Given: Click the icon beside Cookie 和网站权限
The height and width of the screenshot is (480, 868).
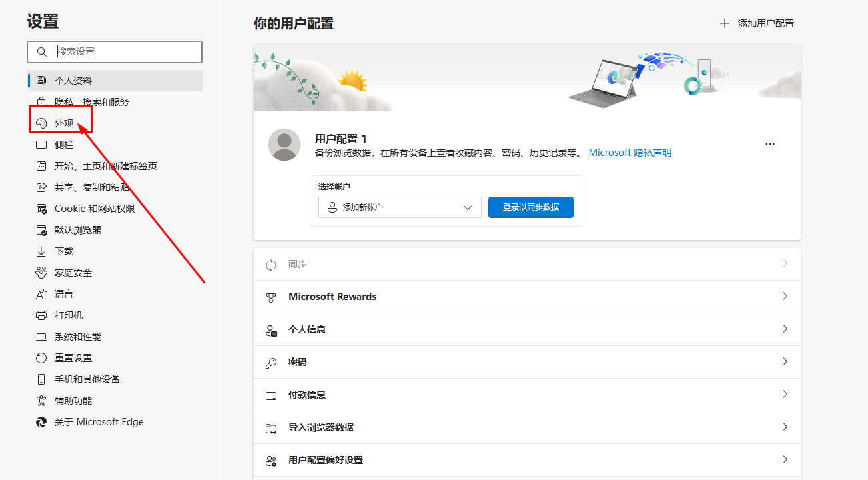Looking at the screenshot, I should coord(41,209).
